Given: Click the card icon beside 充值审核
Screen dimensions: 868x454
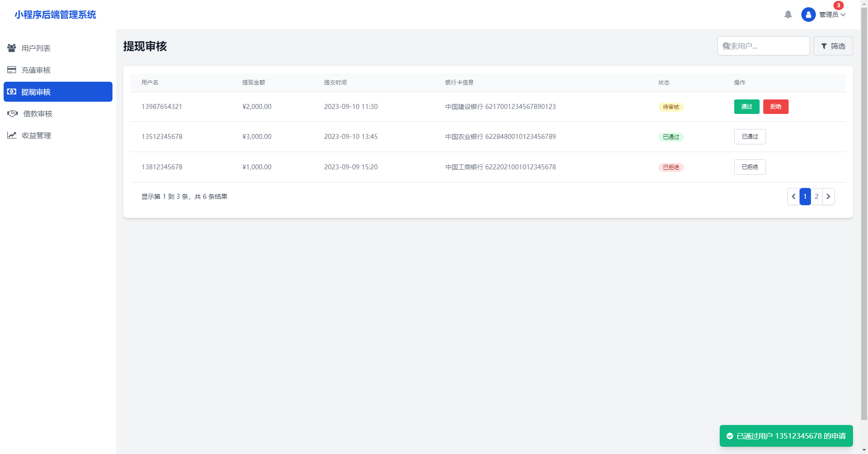Looking at the screenshot, I should point(12,70).
